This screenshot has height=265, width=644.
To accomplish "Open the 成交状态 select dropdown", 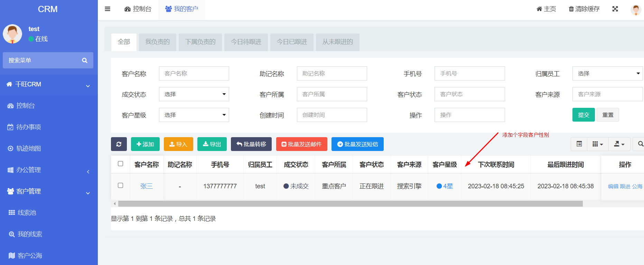I will click(x=194, y=94).
